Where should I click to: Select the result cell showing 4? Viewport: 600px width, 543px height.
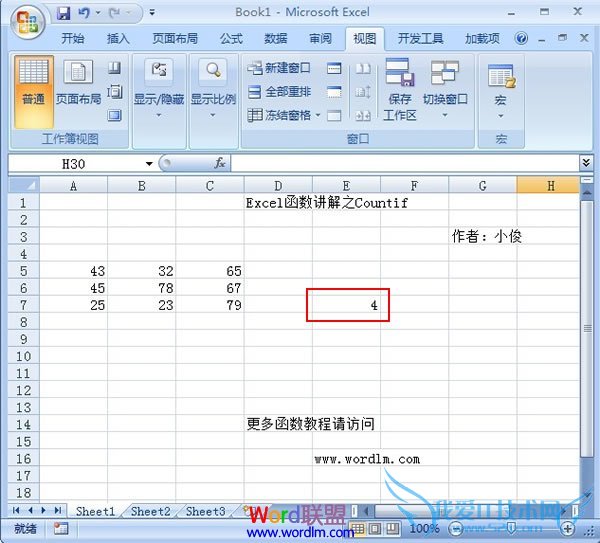346,305
